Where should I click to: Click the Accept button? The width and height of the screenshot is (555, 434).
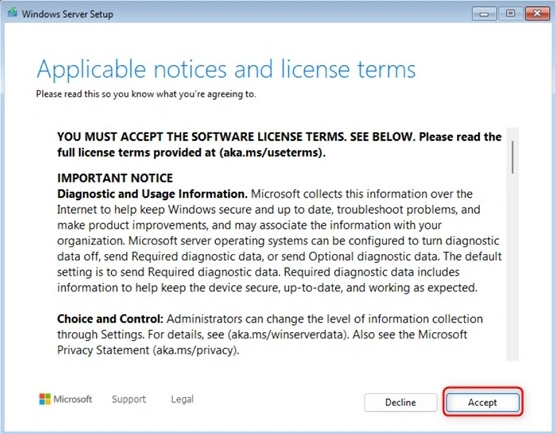482,402
